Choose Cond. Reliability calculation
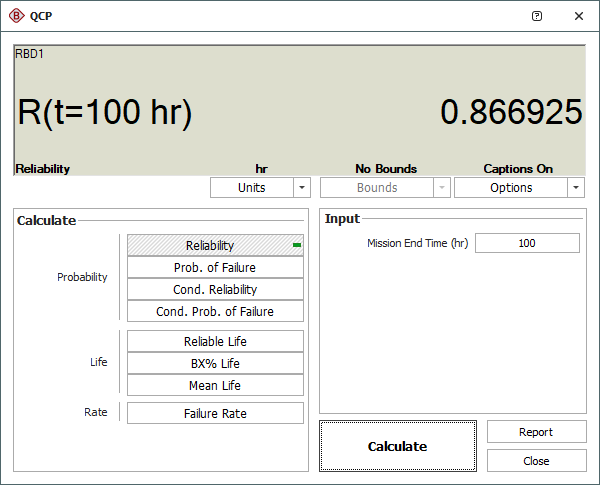The image size is (600, 485). pos(215,290)
